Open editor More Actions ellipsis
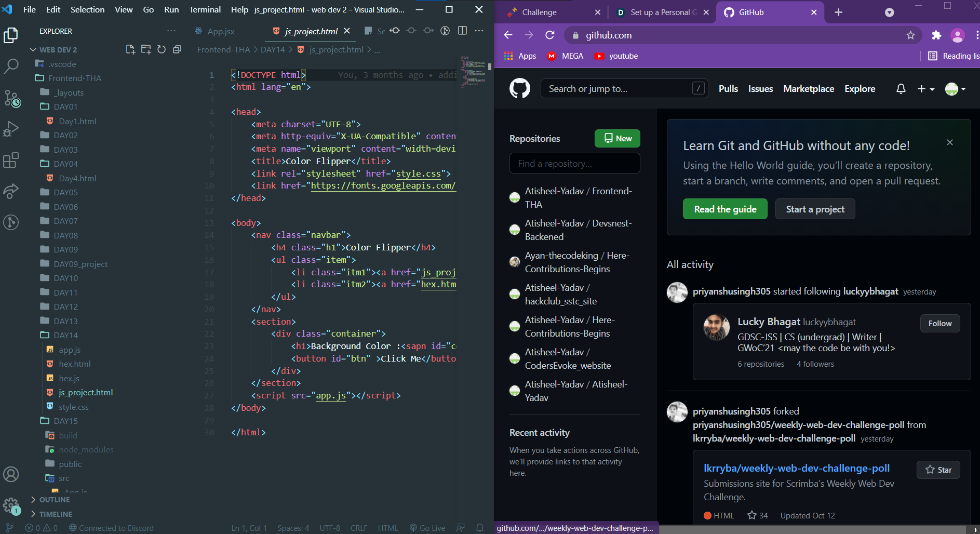 point(479,31)
